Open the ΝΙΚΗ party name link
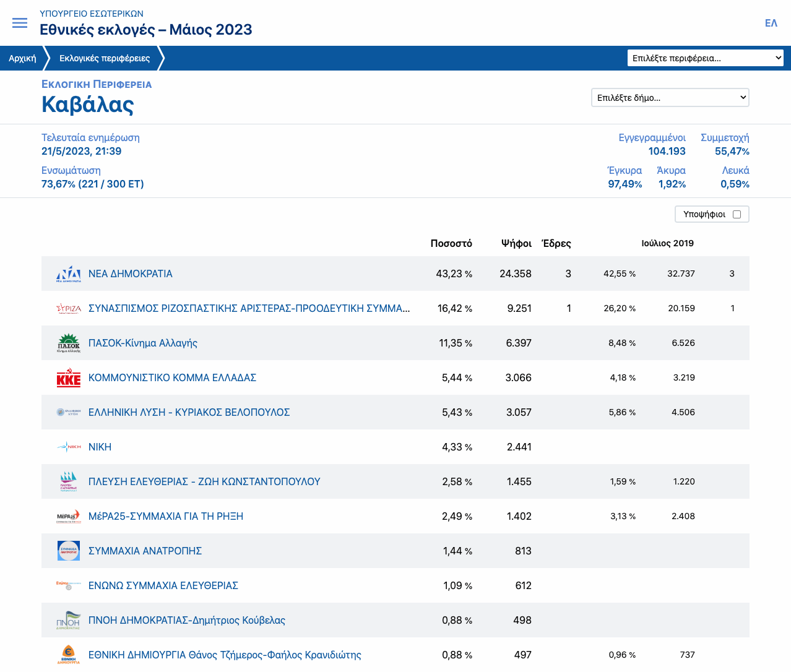Image resolution: width=791 pixels, height=672 pixels. click(x=100, y=447)
